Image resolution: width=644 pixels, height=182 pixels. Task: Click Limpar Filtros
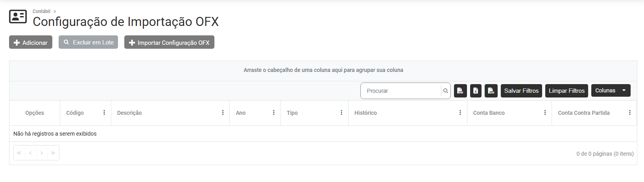click(566, 91)
